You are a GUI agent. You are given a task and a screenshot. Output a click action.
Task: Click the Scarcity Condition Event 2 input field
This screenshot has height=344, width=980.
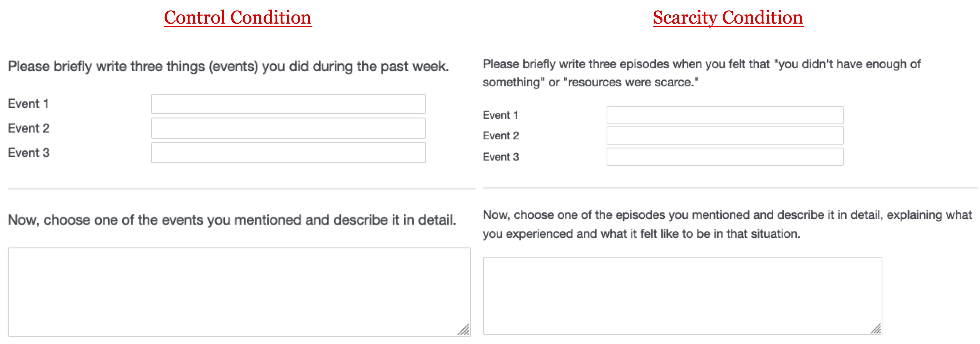tap(725, 136)
